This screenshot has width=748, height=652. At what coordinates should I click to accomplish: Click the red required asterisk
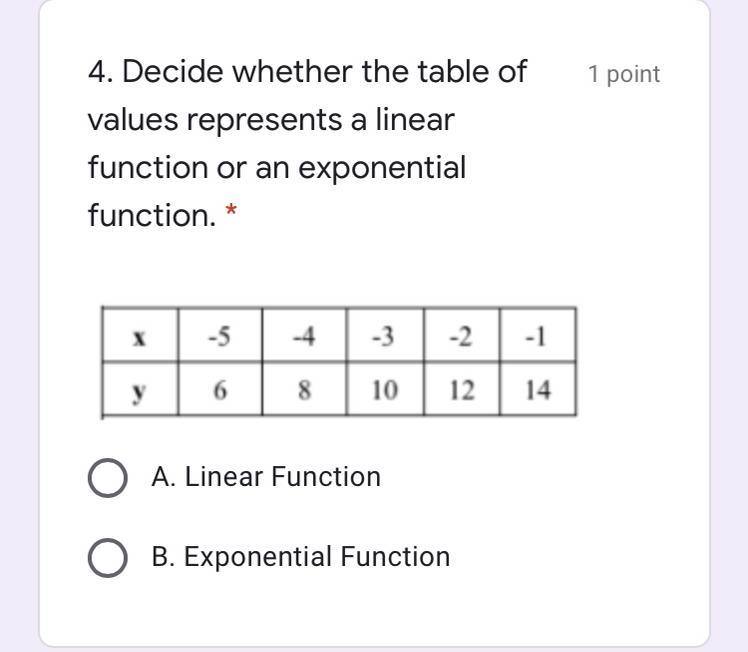[232, 213]
